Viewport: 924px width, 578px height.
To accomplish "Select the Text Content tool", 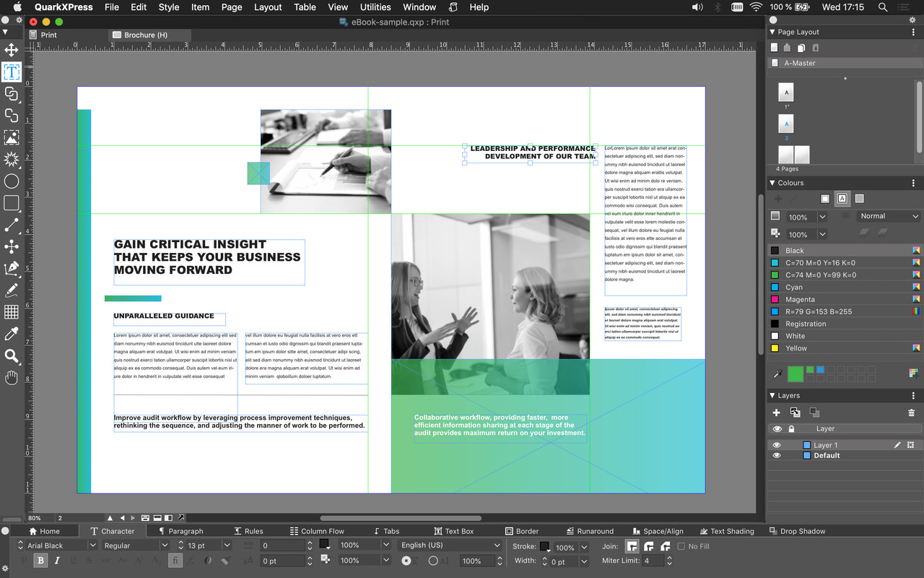I will coord(12,72).
